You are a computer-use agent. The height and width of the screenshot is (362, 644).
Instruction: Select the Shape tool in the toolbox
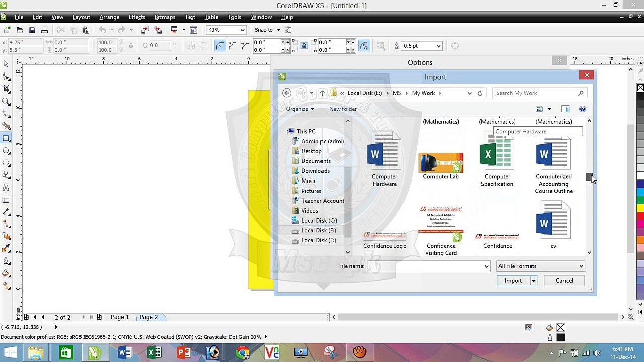pos(6,77)
